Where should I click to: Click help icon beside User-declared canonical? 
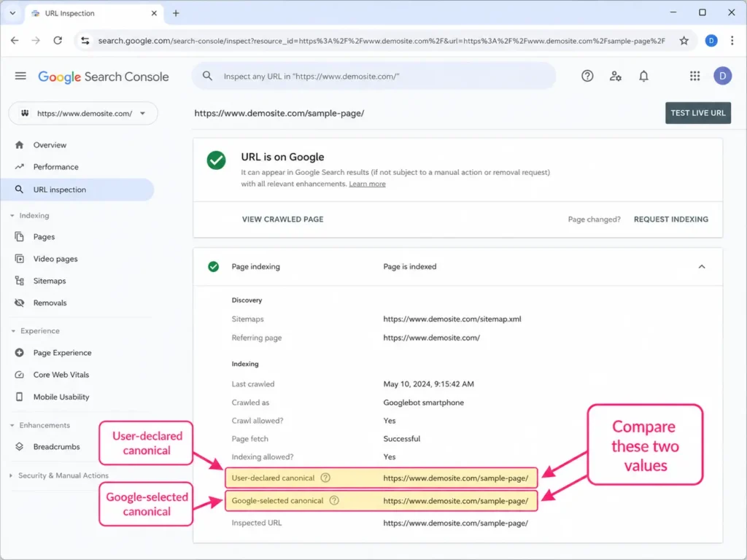tap(325, 478)
